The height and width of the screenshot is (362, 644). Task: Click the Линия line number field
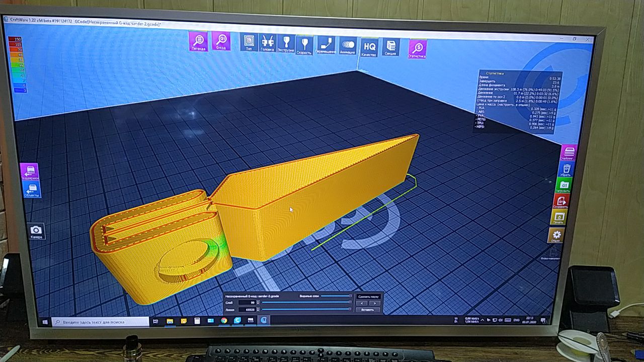247,309
